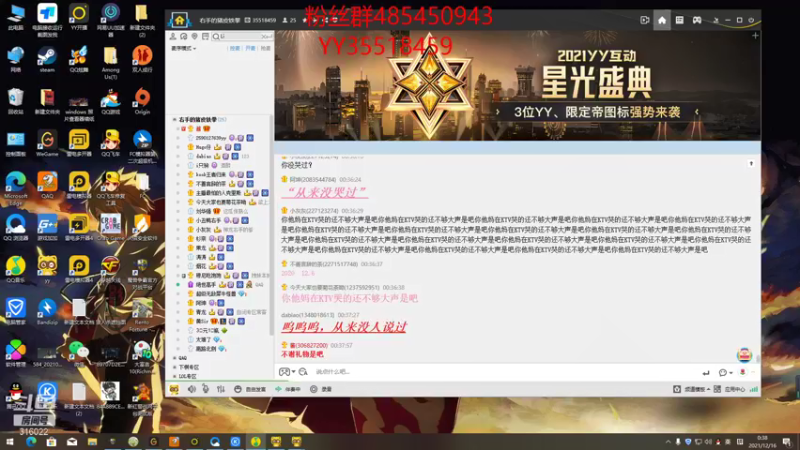Click the YY开播 desktop shortcut
Viewport: 800px width, 450px height.
[x=79, y=17]
